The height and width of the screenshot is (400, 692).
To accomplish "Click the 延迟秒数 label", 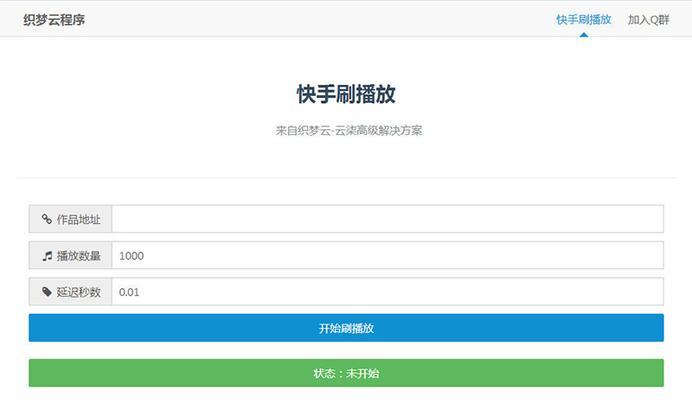I will (x=79, y=292).
